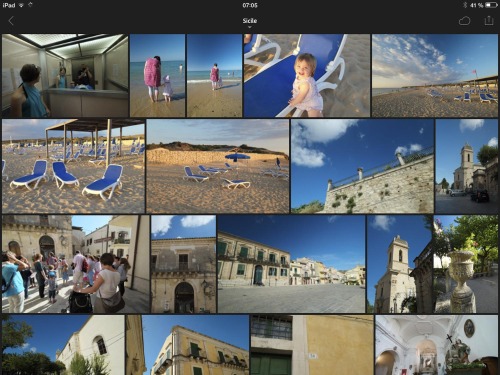This screenshot has width=500, height=375.
Task: Select the white church interior photo
Action: click(436, 345)
